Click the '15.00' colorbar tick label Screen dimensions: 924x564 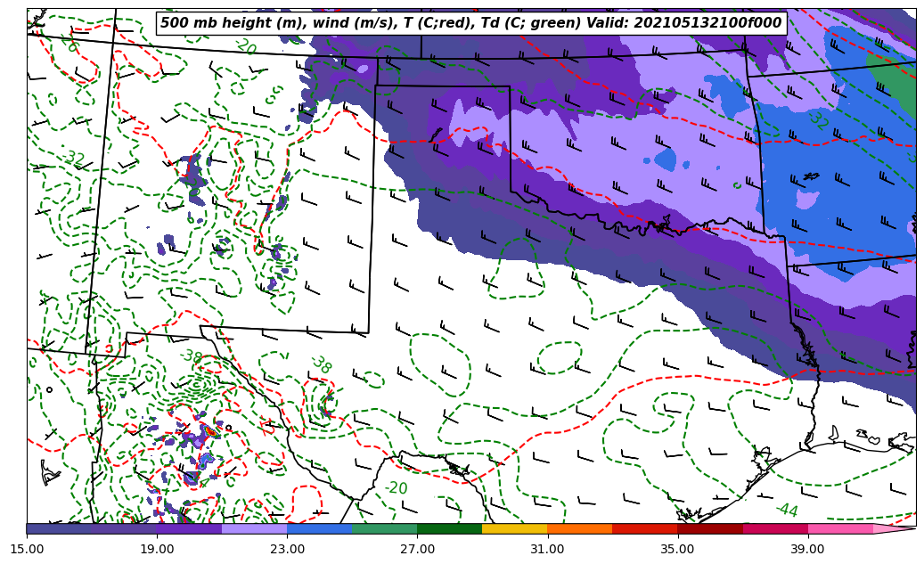coord(27,549)
